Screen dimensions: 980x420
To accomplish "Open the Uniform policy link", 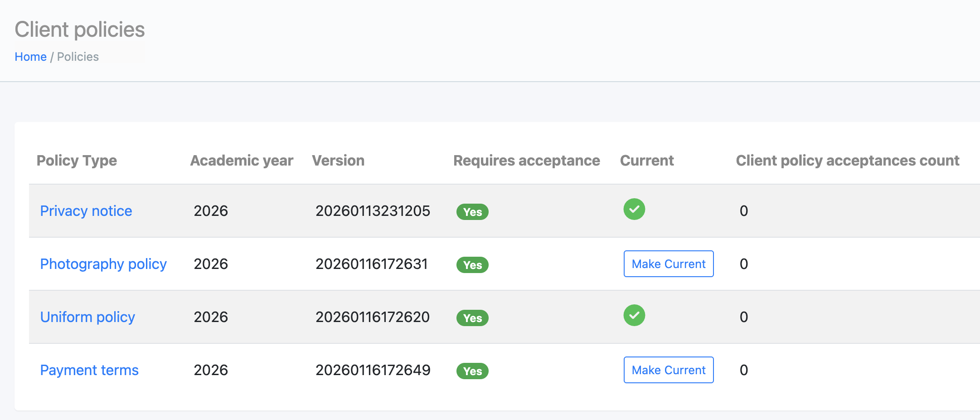I will [87, 317].
